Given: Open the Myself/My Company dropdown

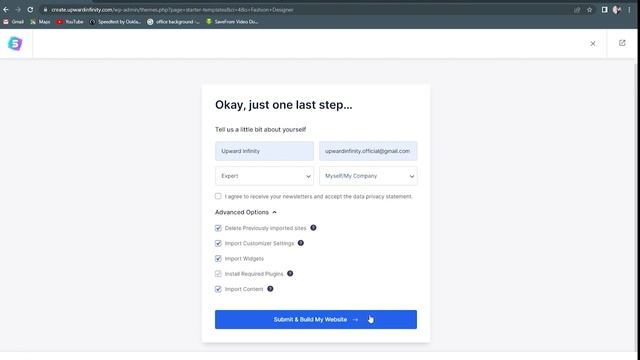Looking at the screenshot, I should click(368, 176).
